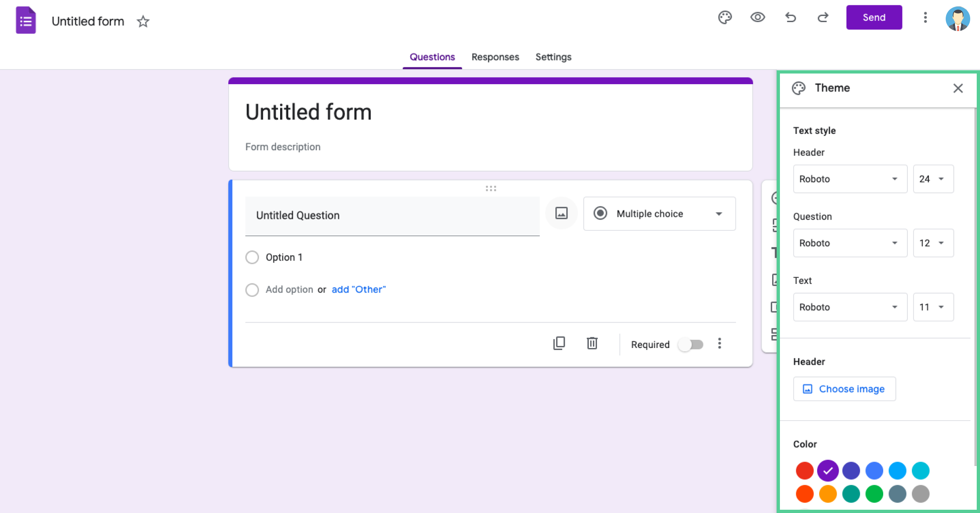
Task: Click the delete/trash question icon
Action: pos(591,344)
